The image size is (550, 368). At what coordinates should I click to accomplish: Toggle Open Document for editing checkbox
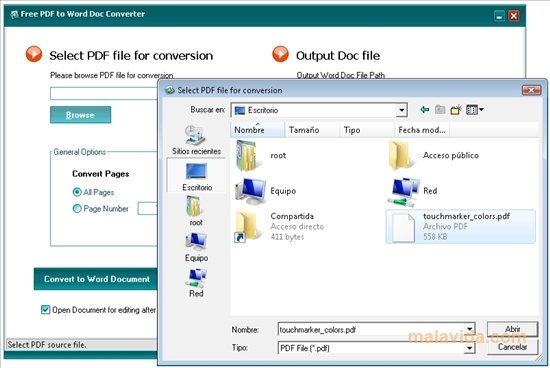pos(46,309)
